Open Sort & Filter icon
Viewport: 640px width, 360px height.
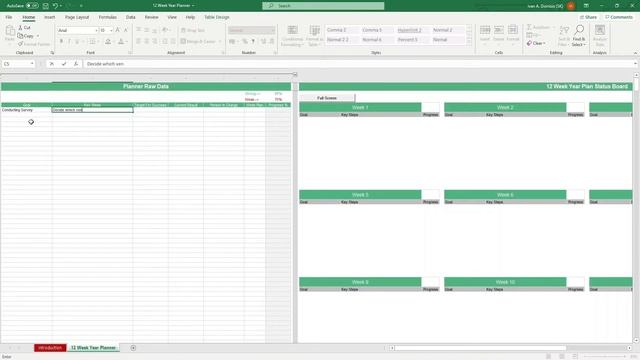[564, 30]
